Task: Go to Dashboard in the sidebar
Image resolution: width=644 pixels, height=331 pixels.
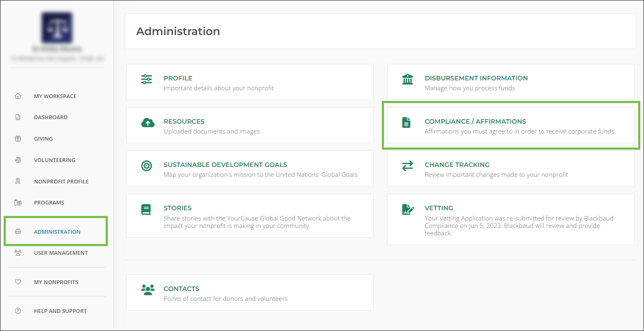Action: (x=50, y=117)
